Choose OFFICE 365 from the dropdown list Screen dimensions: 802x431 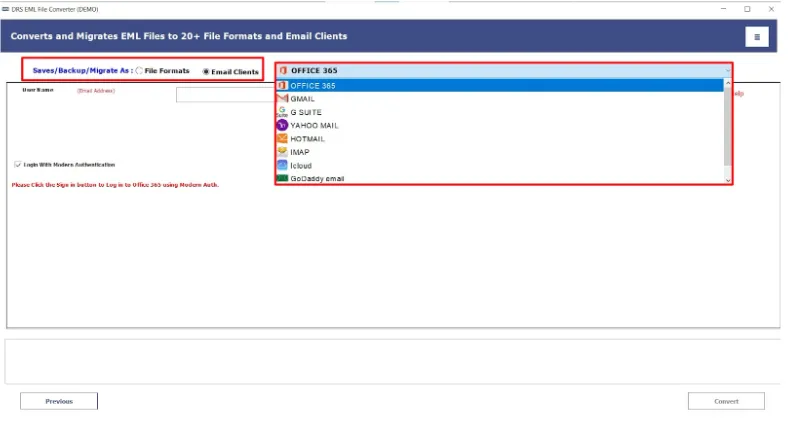[x=500, y=85]
